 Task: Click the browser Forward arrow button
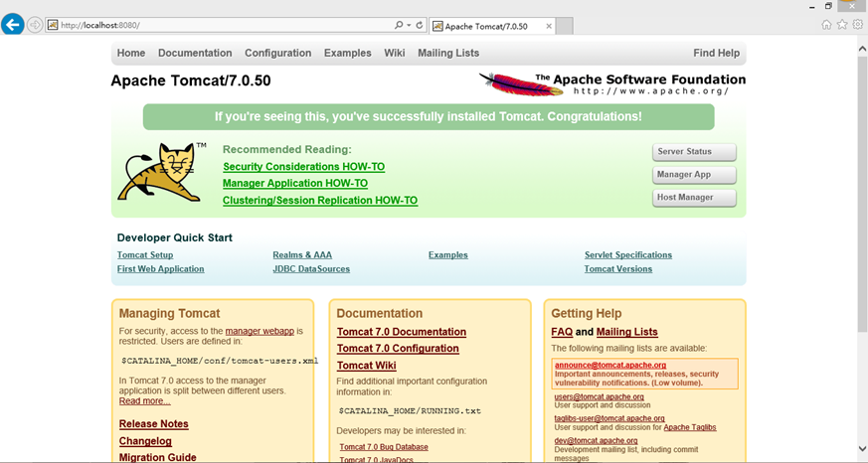(35, 25)
